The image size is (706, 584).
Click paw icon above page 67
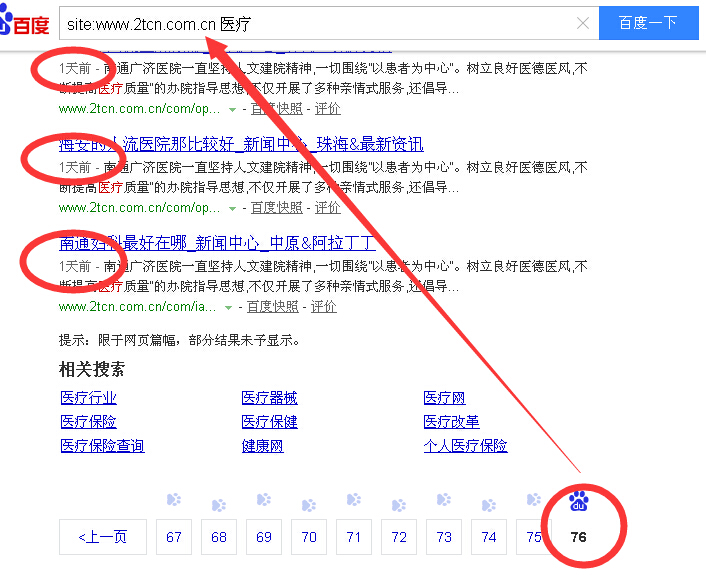click(x=174, y=499)
